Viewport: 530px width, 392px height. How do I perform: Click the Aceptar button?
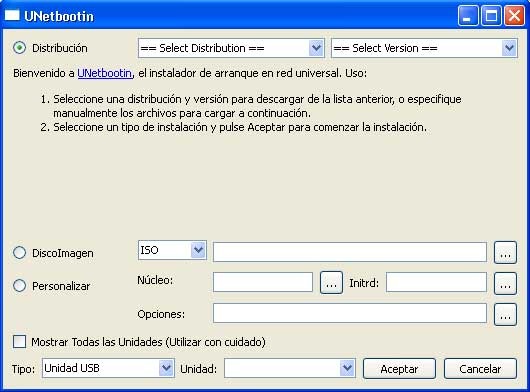[399, 369]
